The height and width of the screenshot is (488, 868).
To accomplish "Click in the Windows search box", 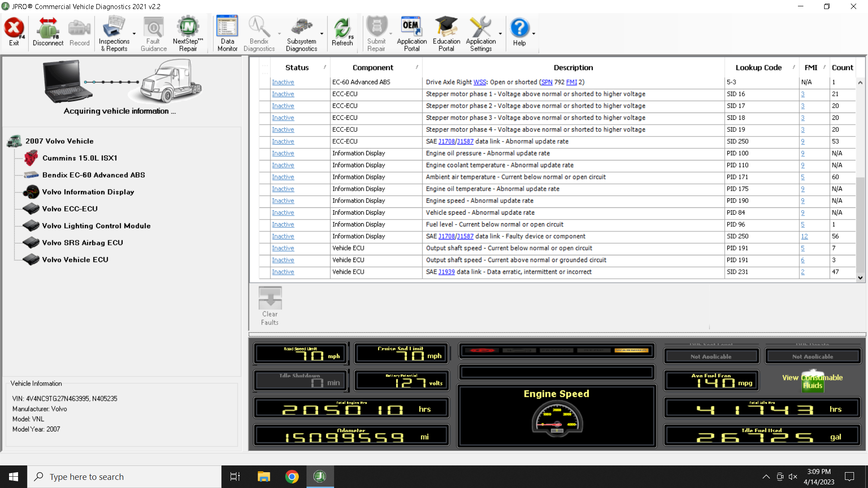I will click(124, 477).
